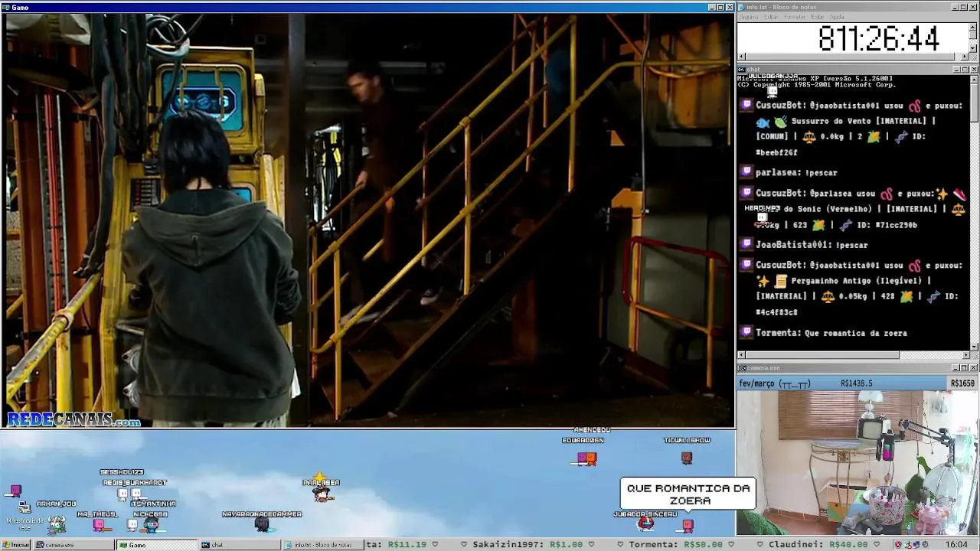
Task: Click the chat horizontal scrollbar thumb
Action: 823,354
